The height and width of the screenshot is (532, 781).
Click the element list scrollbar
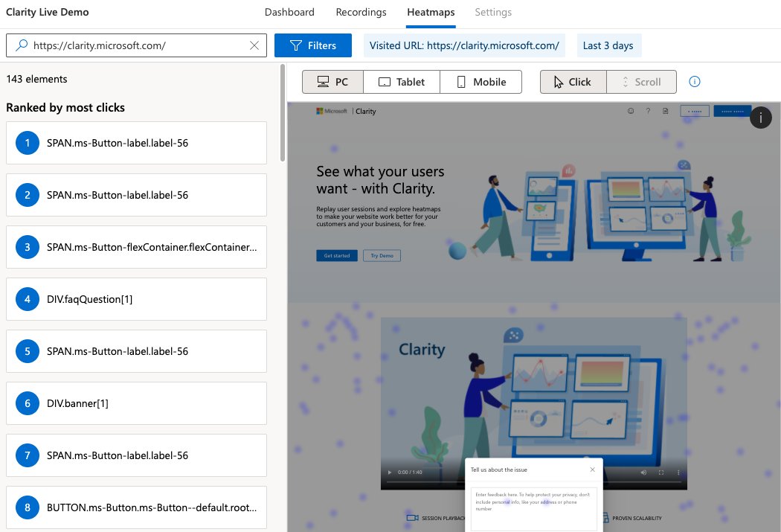tap(283, 112)
